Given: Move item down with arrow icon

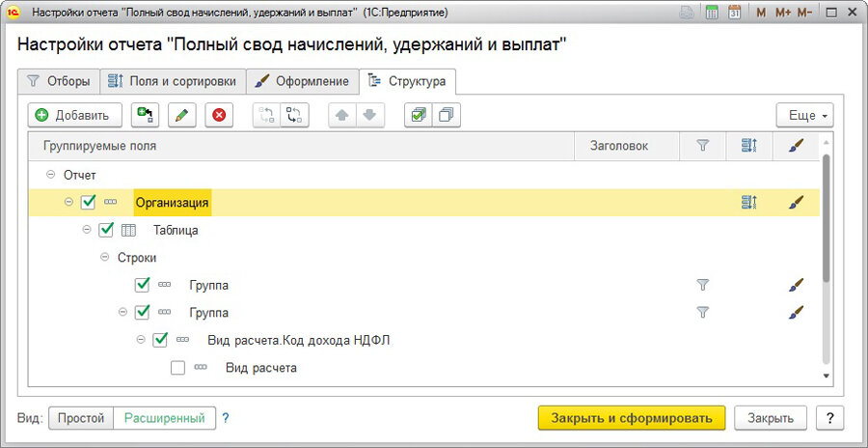Looking at the screenshot, I should click(x=369, y=115).
